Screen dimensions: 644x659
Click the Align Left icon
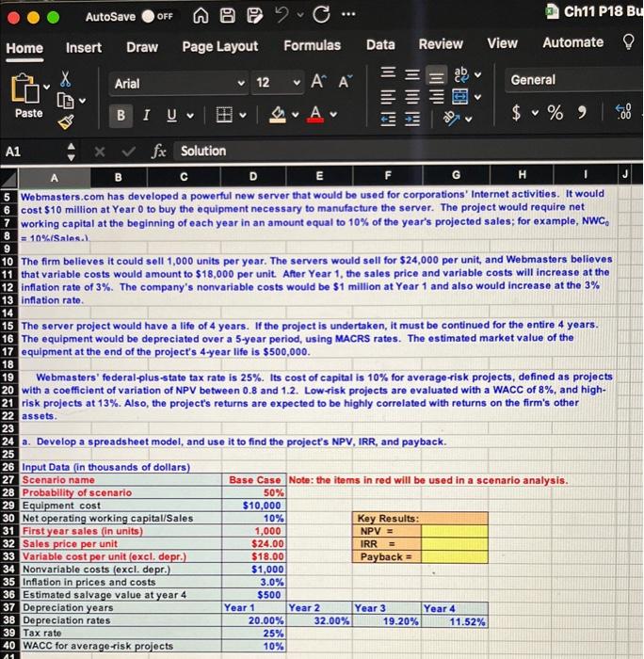388,97
